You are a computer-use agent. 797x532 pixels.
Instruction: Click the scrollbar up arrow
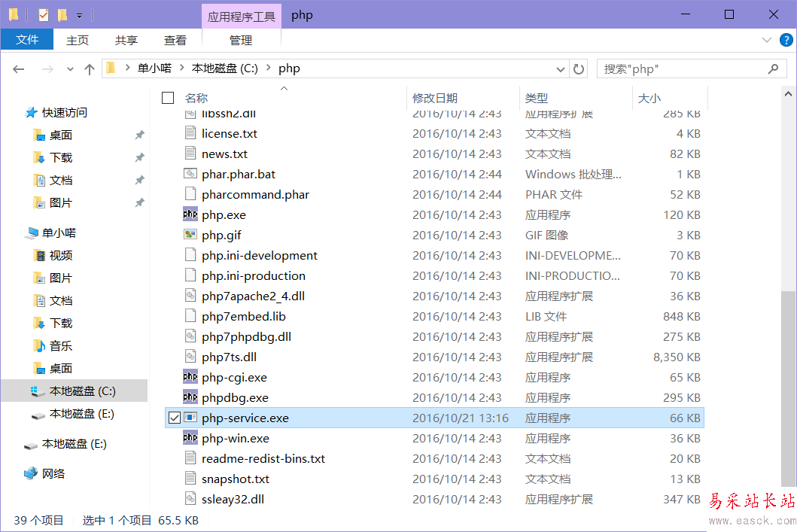(x=788, y=94)
